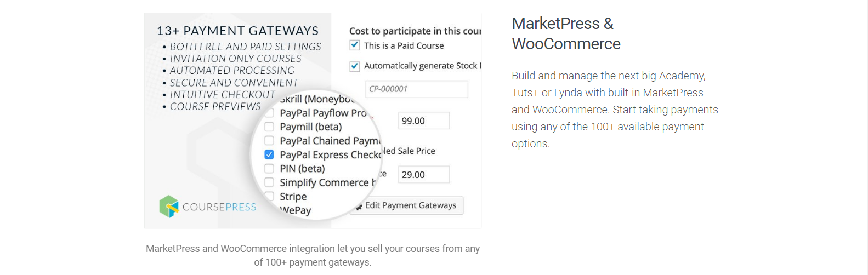
Task: Toggle Automatically generate Stock checkbox
Action: click(355, 66)
